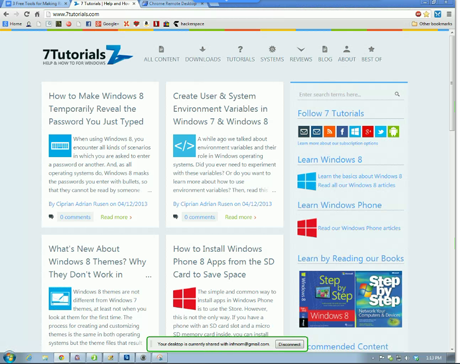Click the red adblock extension icon
Viewport: 460px width, 364px height.
[x=418, y=14]
